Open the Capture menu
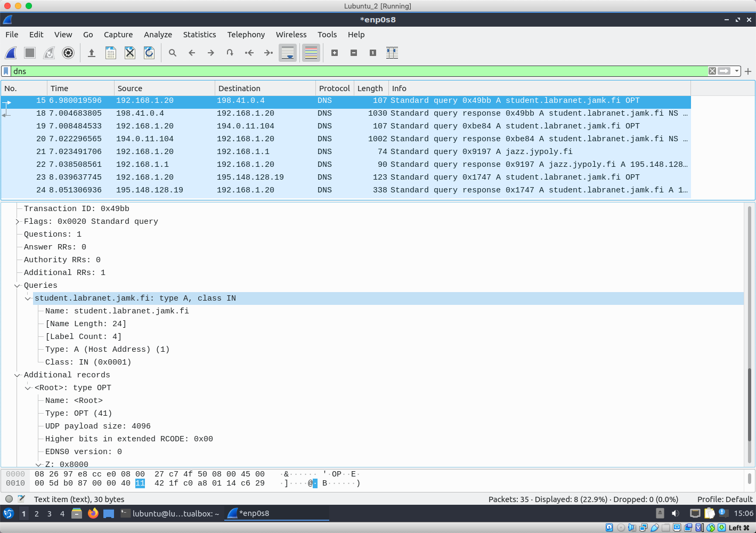Image resolution: width=756 pixels, height=533 pixels. pos(118,35)
